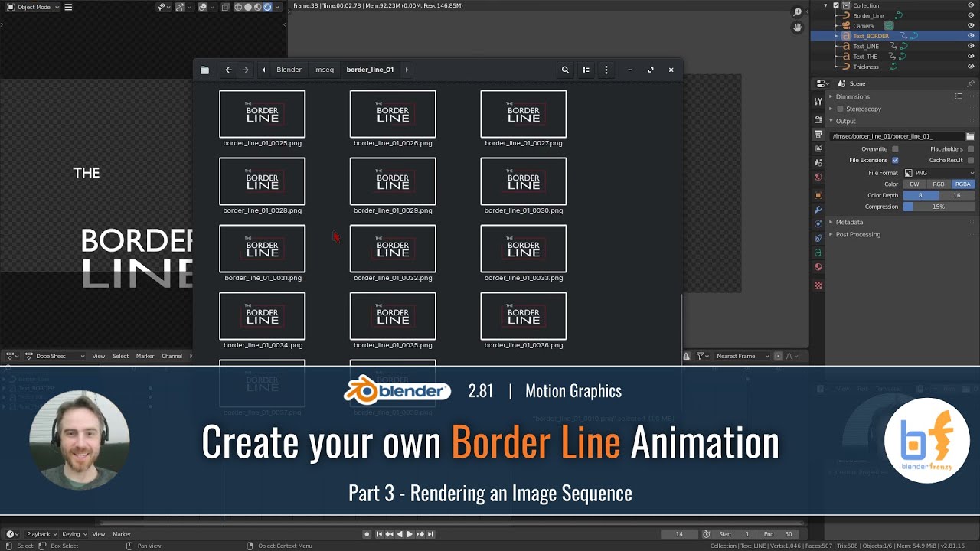Switch viewport to material preview shading
This screenshot has width=980, height=551.
point(257,7)
